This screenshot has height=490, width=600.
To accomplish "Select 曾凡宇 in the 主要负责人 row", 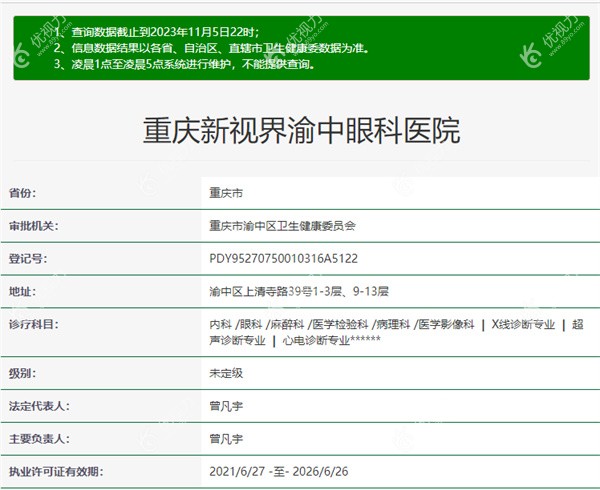I will click(226, 439).
